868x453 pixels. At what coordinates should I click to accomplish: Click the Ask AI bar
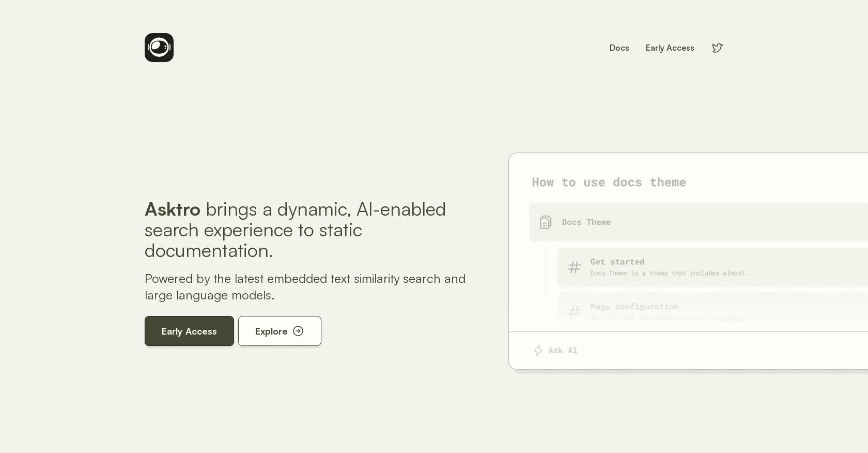pos(688,350)
